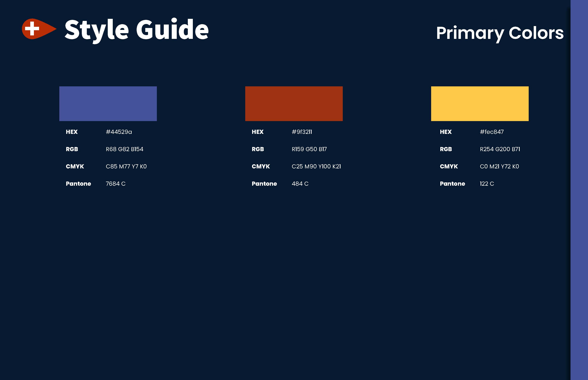This screenshot has height=380, width=588.
Task: Click the Pantone value 484 C
Action: (300, 184)
